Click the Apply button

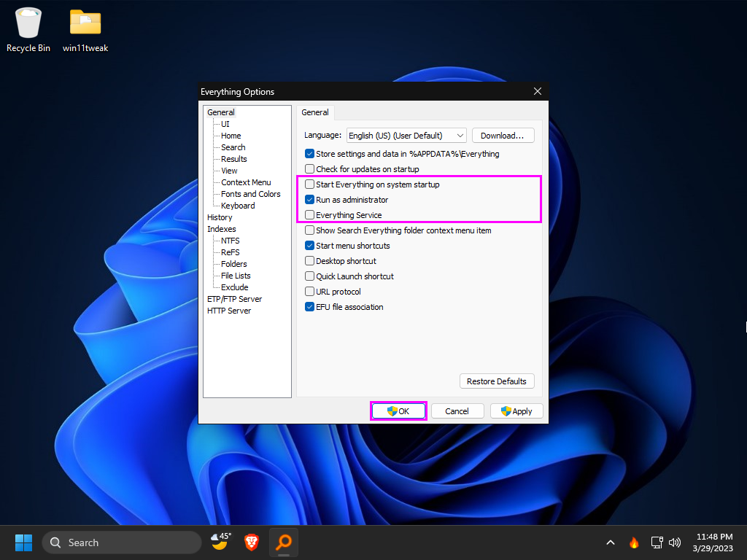tap(516, 411)
